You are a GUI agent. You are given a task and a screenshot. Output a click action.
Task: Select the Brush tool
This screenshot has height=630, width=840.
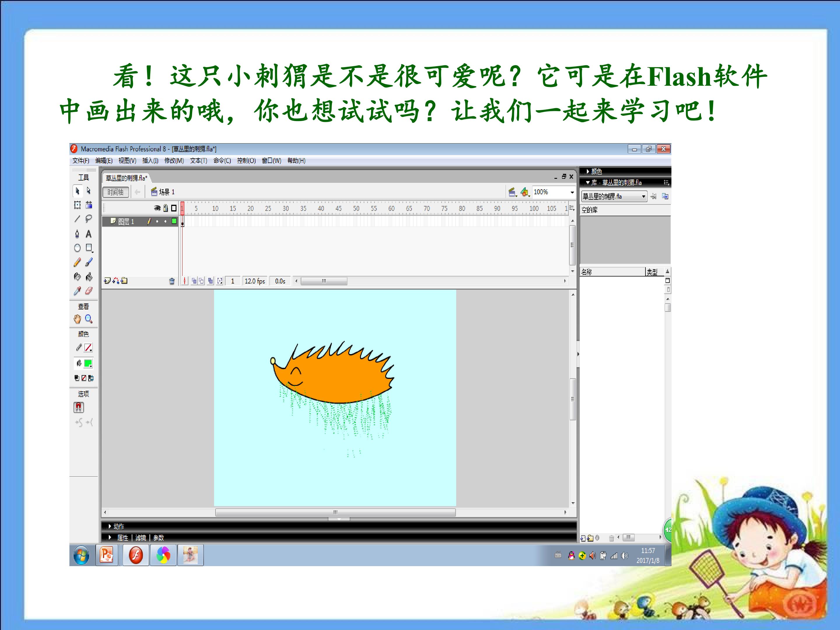89,262
